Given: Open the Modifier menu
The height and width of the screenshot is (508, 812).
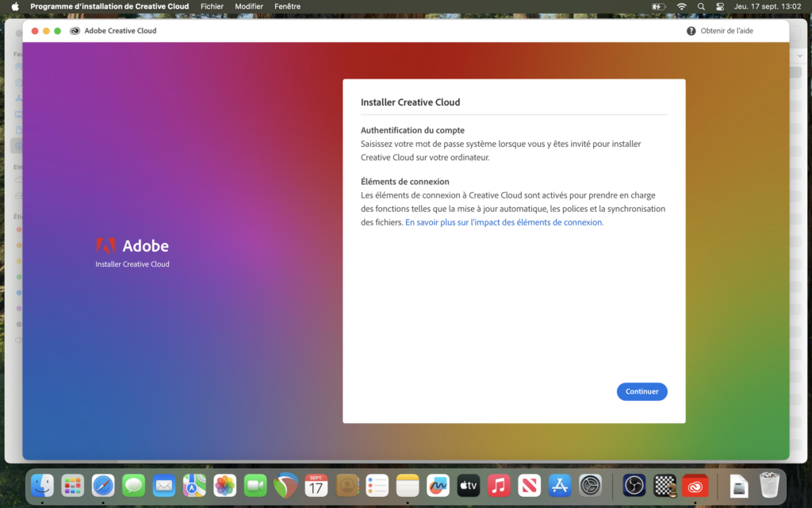Looking at the screenshot, I should pos(248,6).
